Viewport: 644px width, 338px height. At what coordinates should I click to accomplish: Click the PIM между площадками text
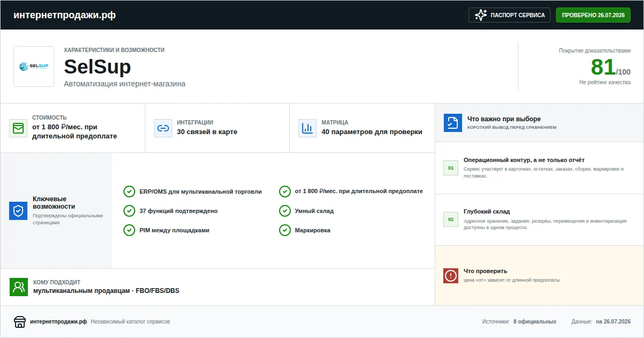(x=174, y=230)
